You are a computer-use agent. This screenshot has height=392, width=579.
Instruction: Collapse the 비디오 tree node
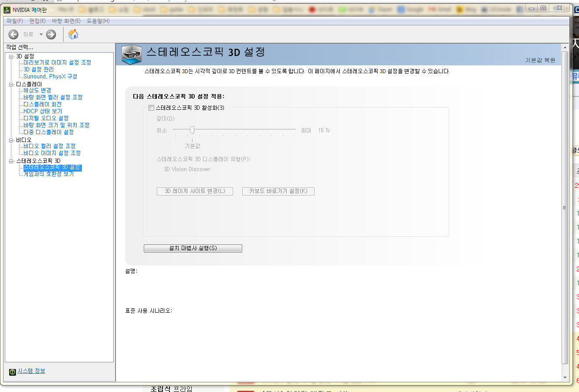click(x=11, y=140)
